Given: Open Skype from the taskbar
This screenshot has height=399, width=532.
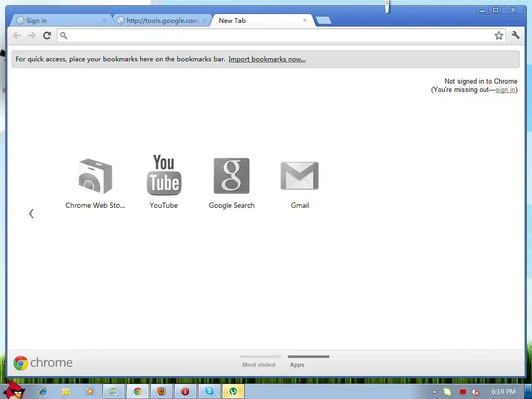Looking at the screenshot, I should tap(209, 391).
